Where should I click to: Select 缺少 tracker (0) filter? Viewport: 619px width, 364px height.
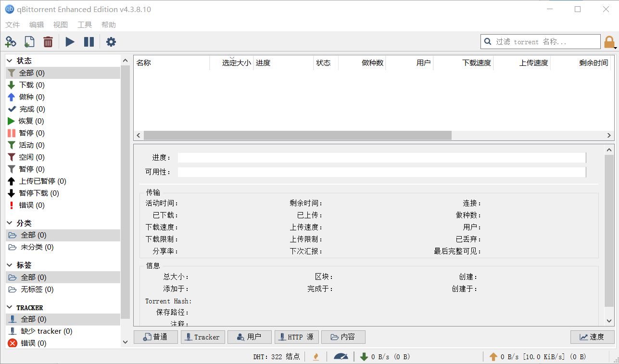[63, 331]
